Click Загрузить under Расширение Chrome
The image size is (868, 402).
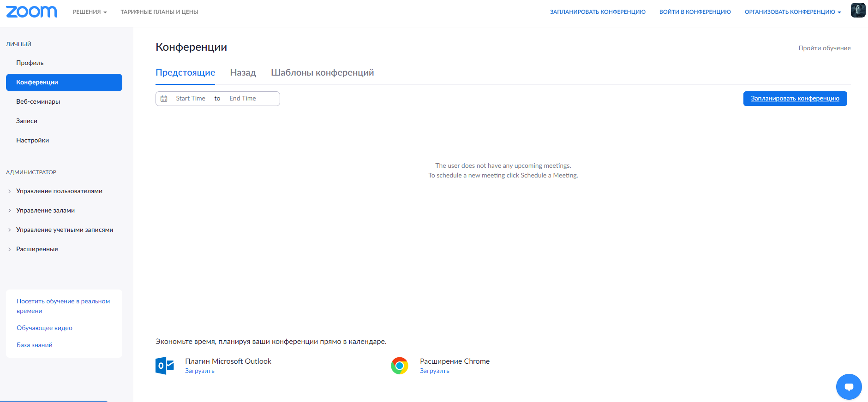tap(435, 371)
